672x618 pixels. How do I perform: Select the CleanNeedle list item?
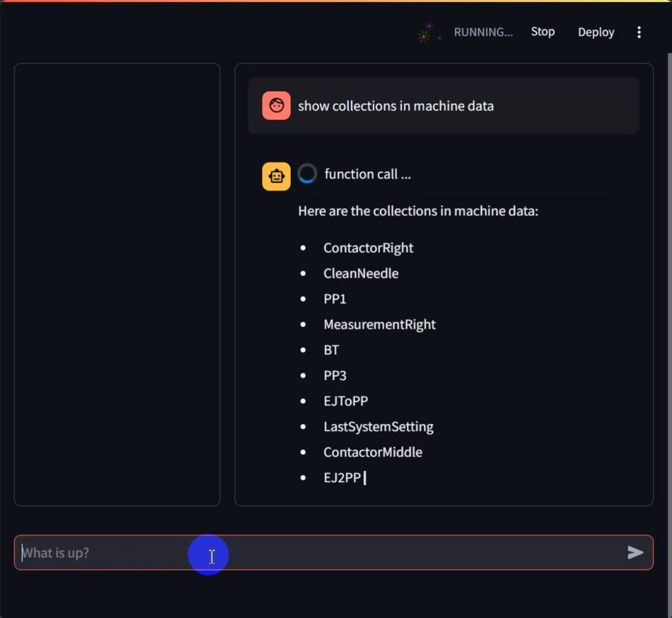coord(361,274)
